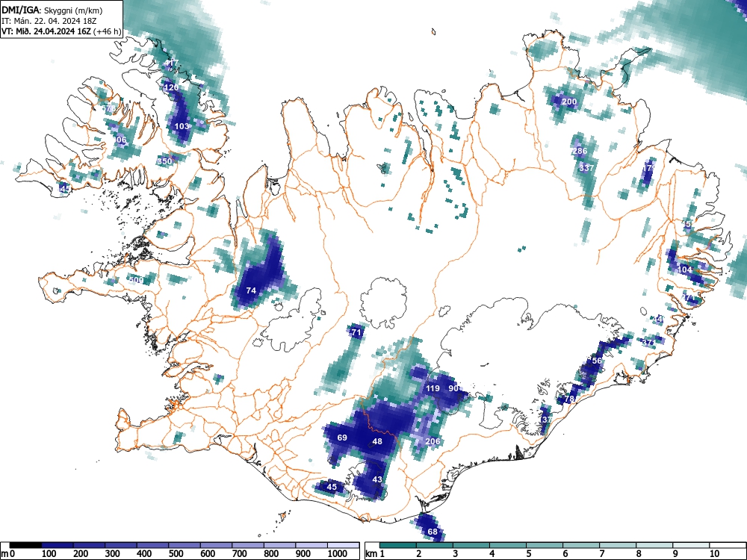This screenshot has height=560, width=747.
Task: Click the map visibility value 48
Action: [377, 441]
